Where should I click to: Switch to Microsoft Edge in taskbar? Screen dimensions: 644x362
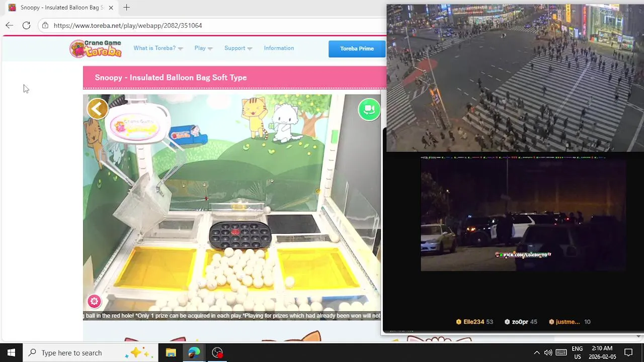coord(194,352)
